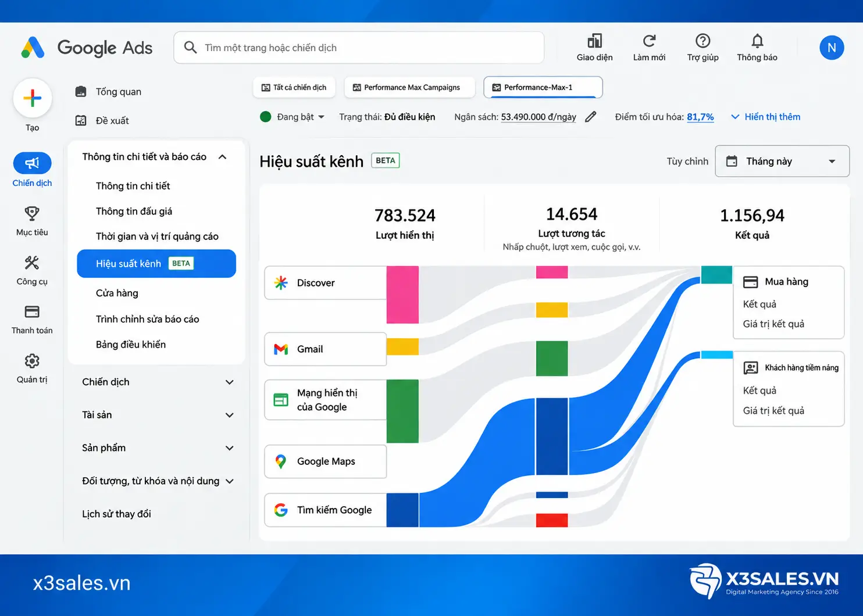Open Lịch sử thay đổi link

116,514
